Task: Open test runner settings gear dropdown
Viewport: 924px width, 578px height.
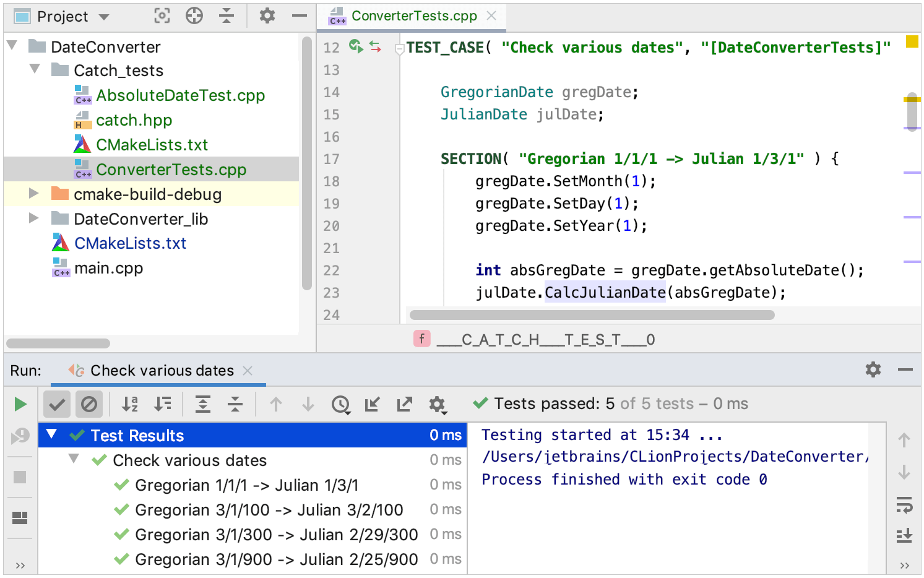Action: pos(438,405)
